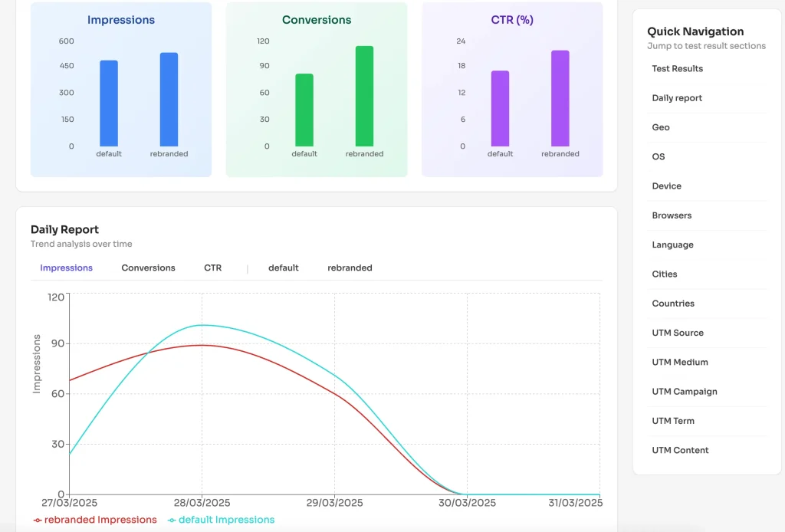Navigate to the Geo section
The image size is (785, 532).
661,128
